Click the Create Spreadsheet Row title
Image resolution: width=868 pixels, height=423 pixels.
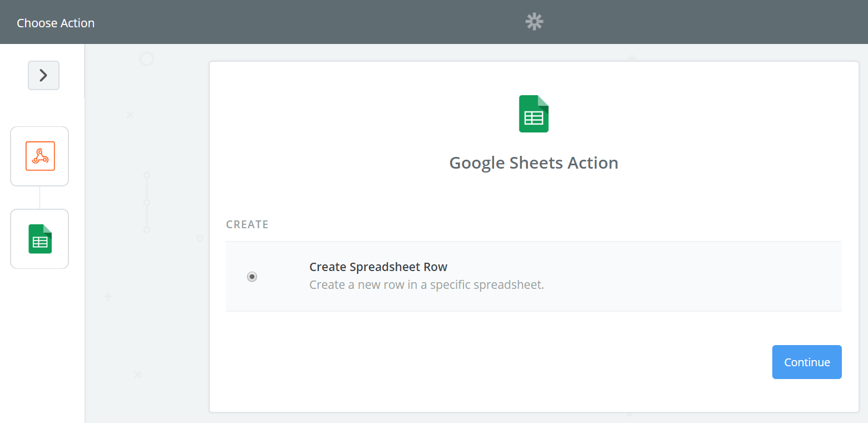tap(378, 267)
